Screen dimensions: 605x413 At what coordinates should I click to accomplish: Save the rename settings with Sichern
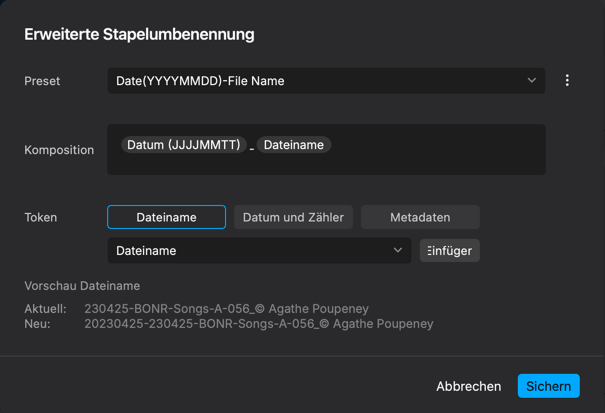click(x=548, y=386)
